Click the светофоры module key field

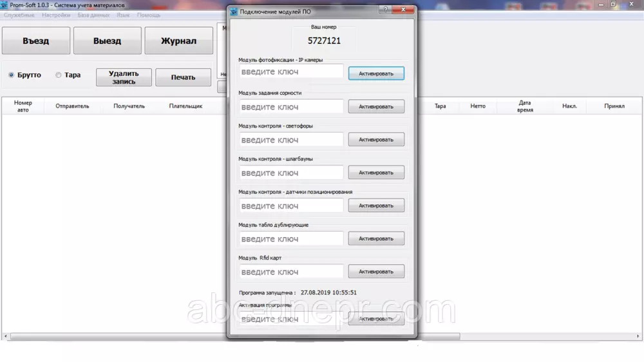(292, 140)
